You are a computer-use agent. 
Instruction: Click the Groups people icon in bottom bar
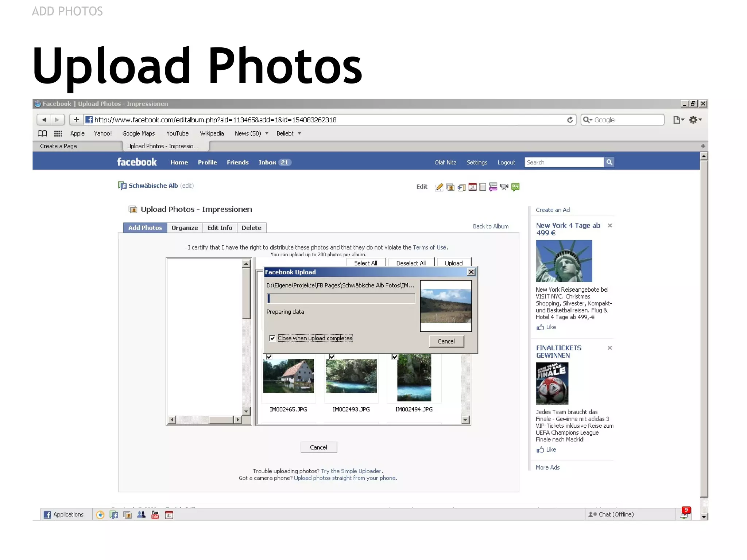click(x=141, y=514)
